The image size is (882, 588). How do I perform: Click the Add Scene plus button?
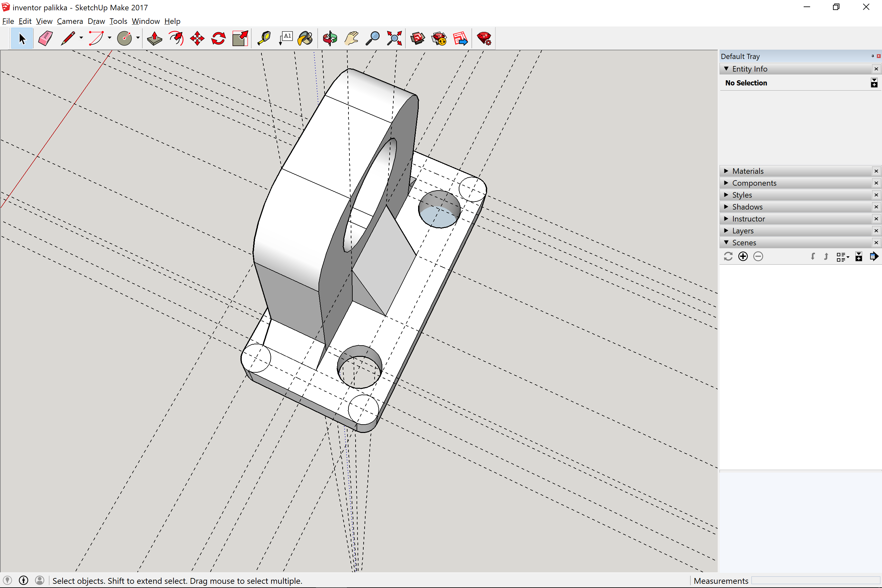click(743, 257)
